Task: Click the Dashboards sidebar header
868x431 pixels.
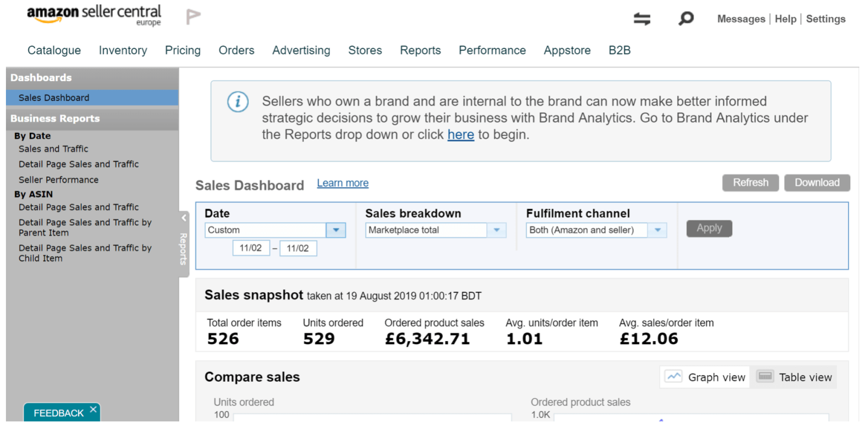Action: (92, 78)
